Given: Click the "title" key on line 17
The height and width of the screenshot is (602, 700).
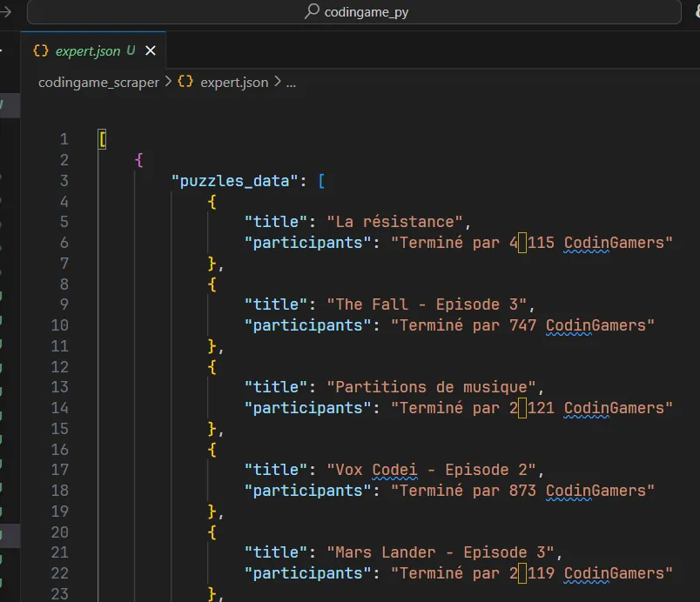Looking at the screenshot, I should 276,470.
